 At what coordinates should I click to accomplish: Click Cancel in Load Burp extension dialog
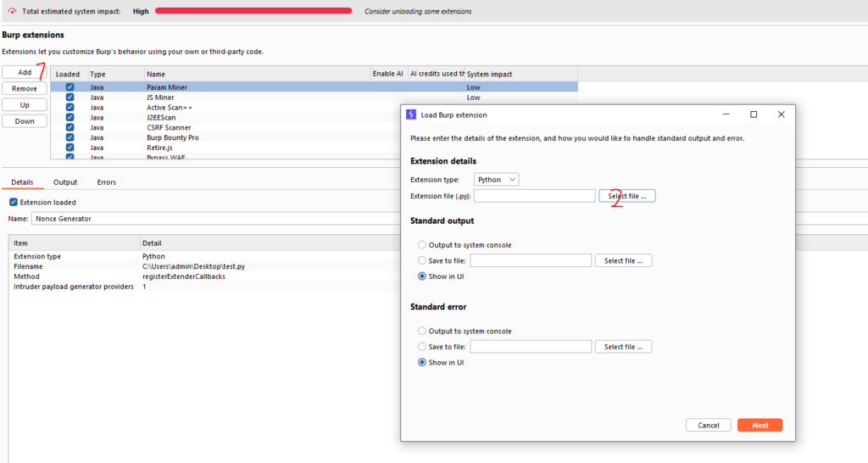click(x=709, y=426)
